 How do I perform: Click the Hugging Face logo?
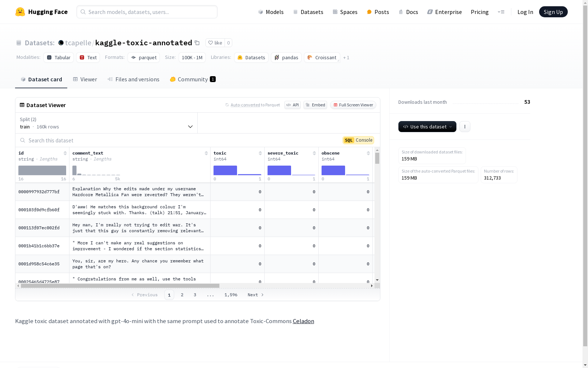click(42, 12)
